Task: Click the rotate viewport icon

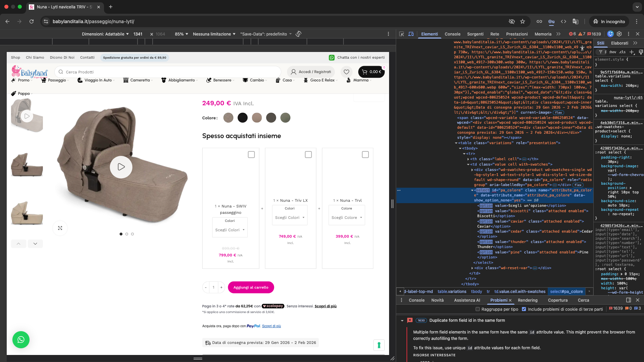Action: point(299,34)
